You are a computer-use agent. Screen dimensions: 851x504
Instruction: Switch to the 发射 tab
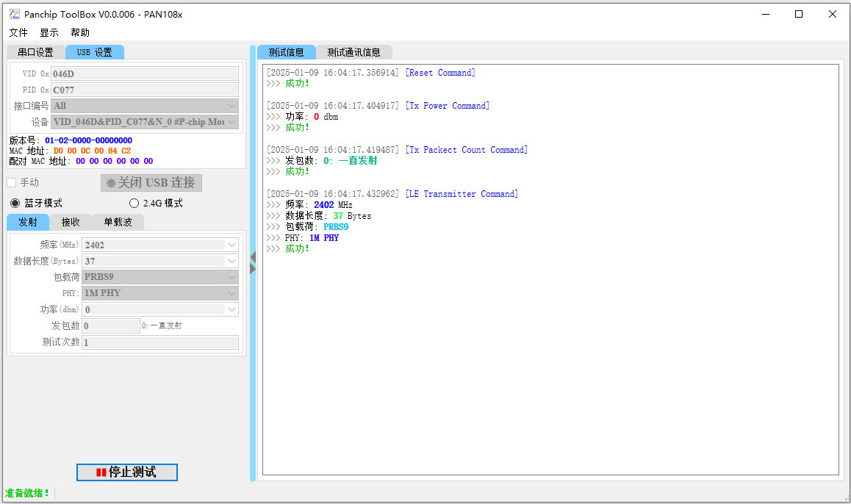[x=28, y=222]
